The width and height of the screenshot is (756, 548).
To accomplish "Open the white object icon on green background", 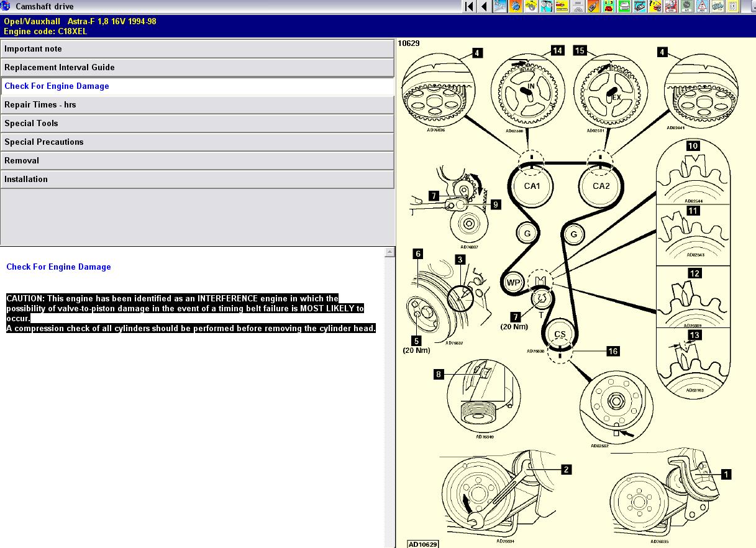I will [624, 6].
